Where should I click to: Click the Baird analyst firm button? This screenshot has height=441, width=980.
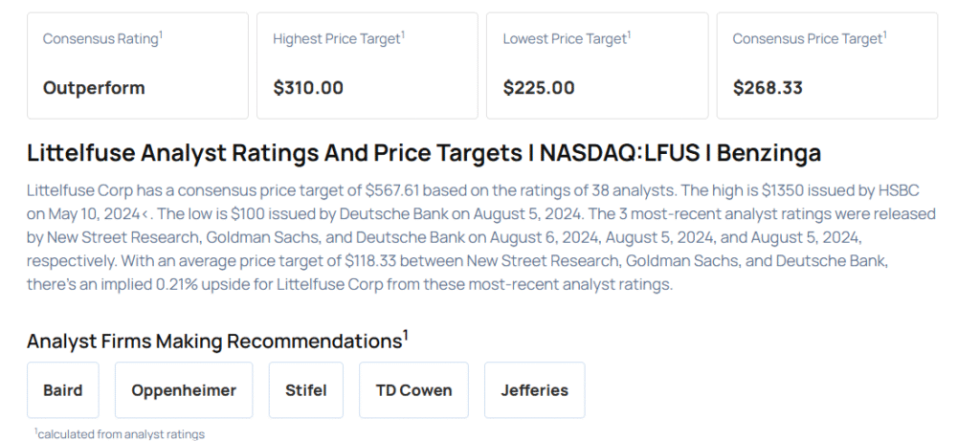(x=63, y=390)
